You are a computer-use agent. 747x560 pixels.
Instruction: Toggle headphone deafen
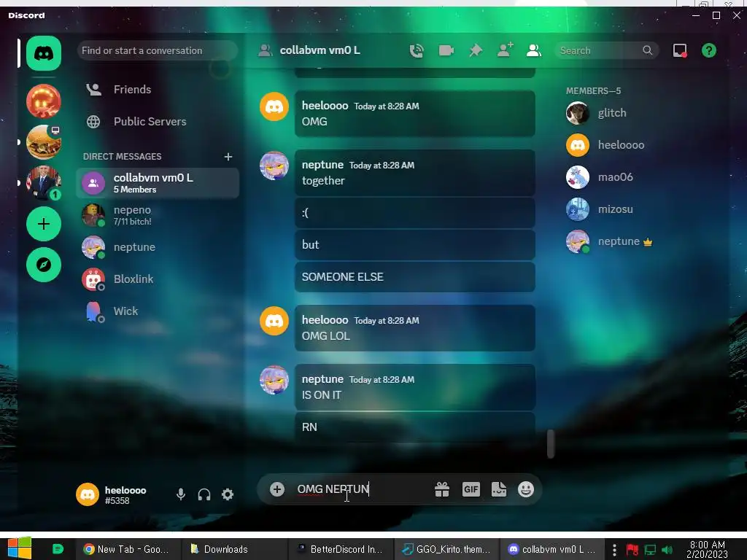204,494
